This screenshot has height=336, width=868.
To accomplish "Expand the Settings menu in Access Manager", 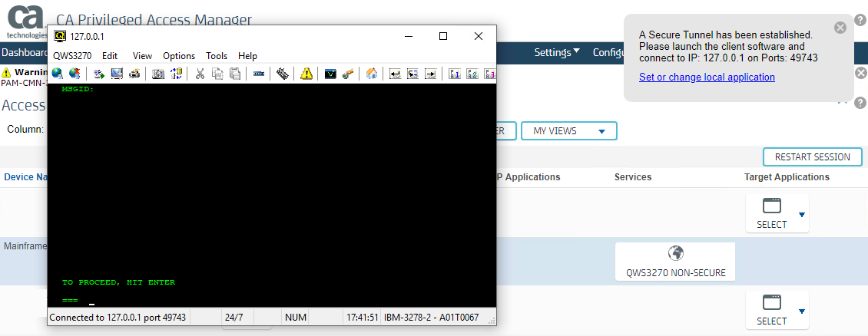I will [x=557, y=52].
